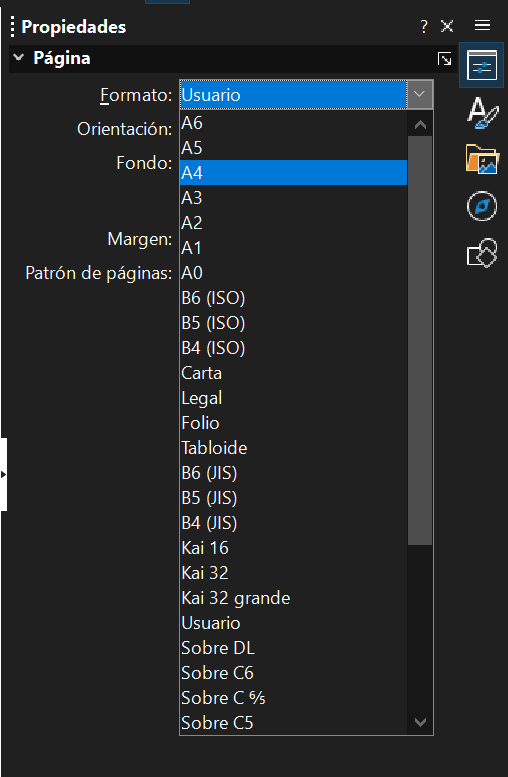Click the list scrollbar up arrow
The width and height of the screenshot is (508, 777).
click(x=420, y=124)
